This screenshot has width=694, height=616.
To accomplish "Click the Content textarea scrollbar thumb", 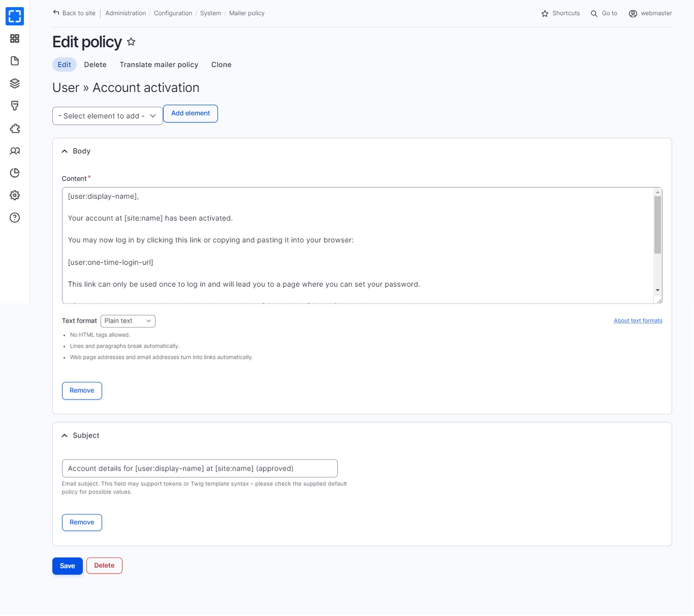I will click(657, 225).
